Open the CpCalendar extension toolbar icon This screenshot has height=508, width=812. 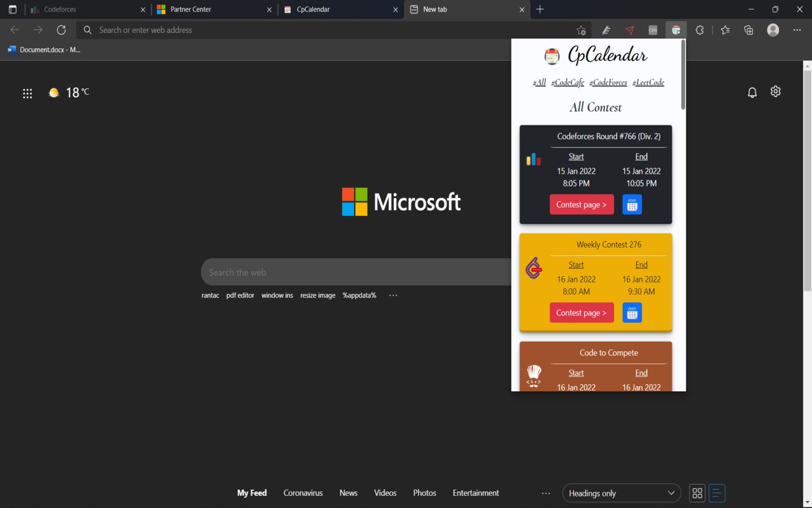coord(676,30)
